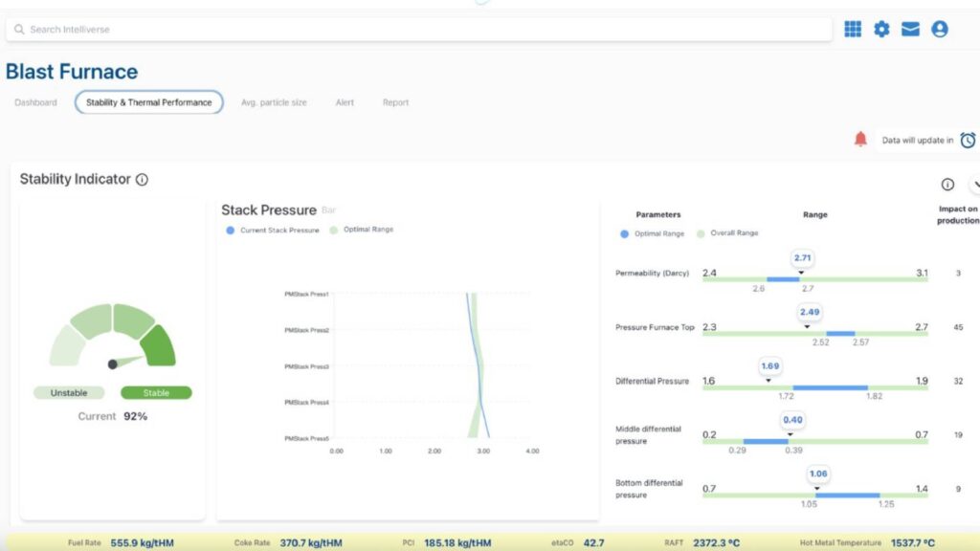This screenshot has width=980, height=551.
Task: Open the apps grid menu icon
Action: click(x=853, y=30)
